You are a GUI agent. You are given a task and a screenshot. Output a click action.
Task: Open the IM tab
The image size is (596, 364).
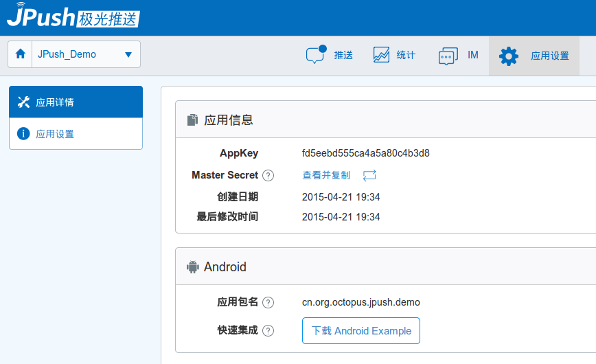459,56
